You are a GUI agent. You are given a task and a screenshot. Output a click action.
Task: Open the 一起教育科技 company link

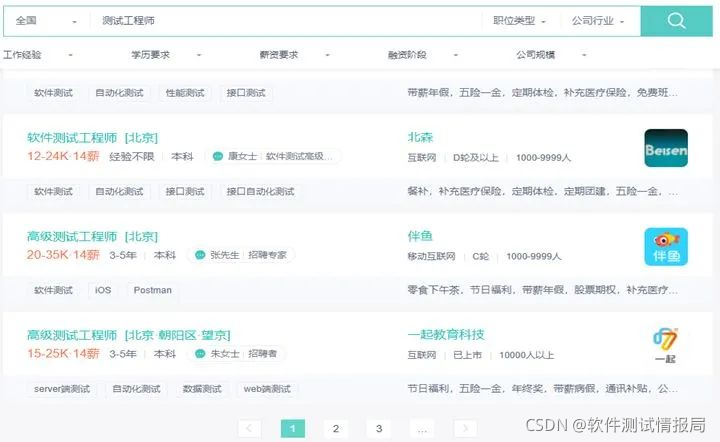click(446, 335)
